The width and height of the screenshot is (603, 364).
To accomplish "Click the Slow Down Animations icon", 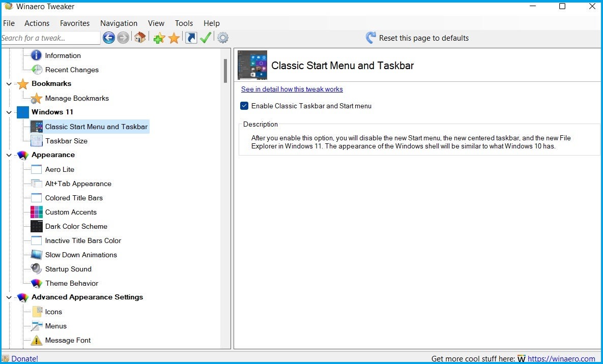I will [x=37, y=255].
